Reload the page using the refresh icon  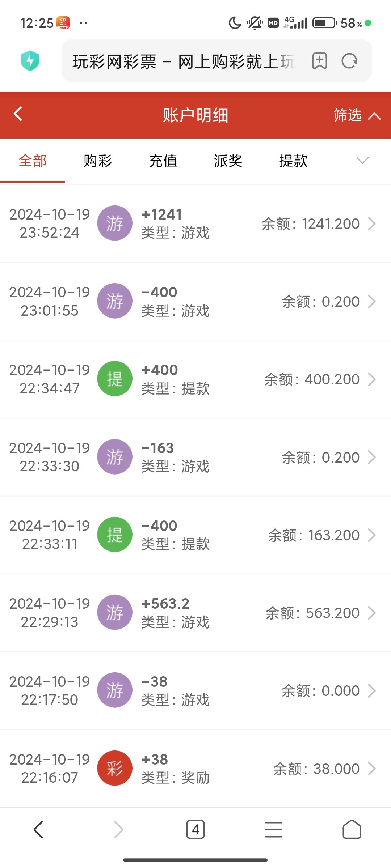pyautogui.click(x=349, y=61)
